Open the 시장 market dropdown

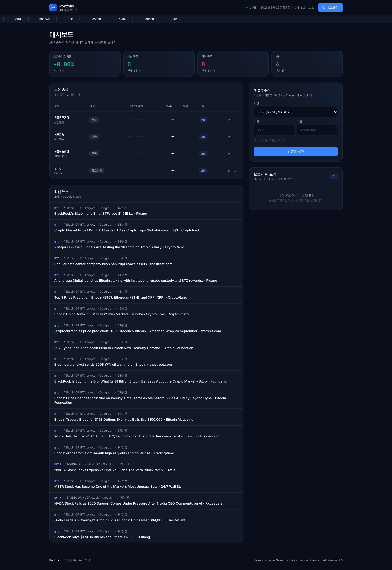point(295,112)
